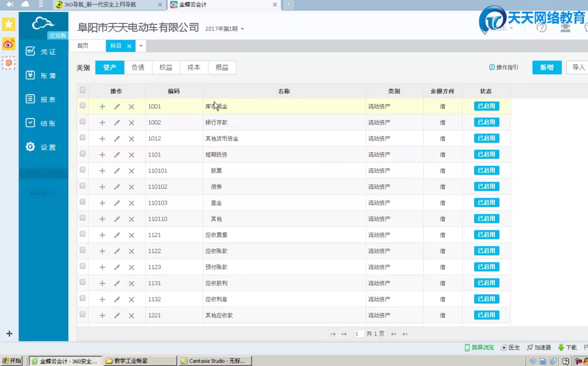The height and width of the screenshot is (366, 588).
Task: Select the header checkbox to select all accounts
Action: [x=82, y=90]
